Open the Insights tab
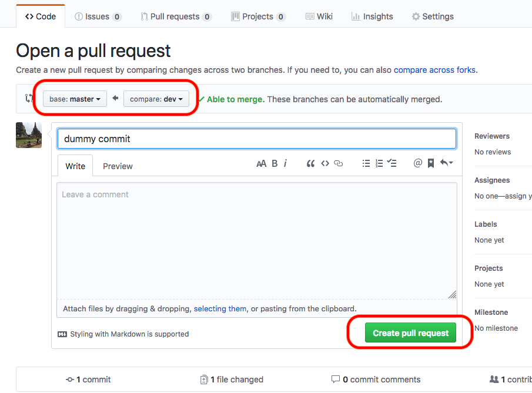Screen dimensions: 532x393 tap(372, 16)
